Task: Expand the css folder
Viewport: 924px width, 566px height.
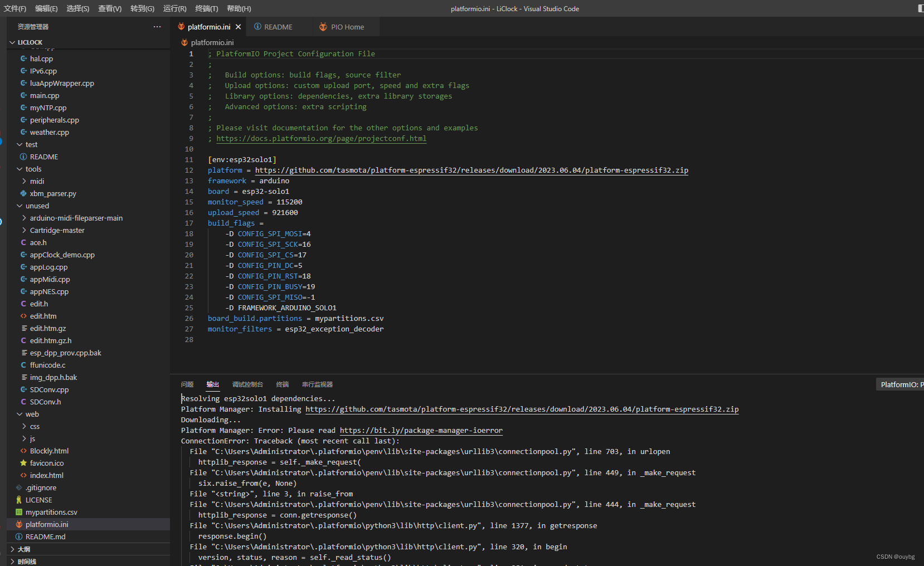Action: [24, 426]
